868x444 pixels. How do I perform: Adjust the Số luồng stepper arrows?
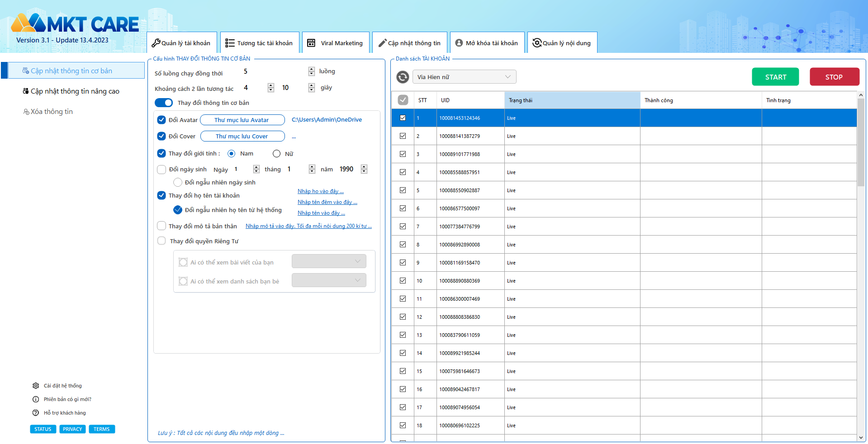coord(312,71)
